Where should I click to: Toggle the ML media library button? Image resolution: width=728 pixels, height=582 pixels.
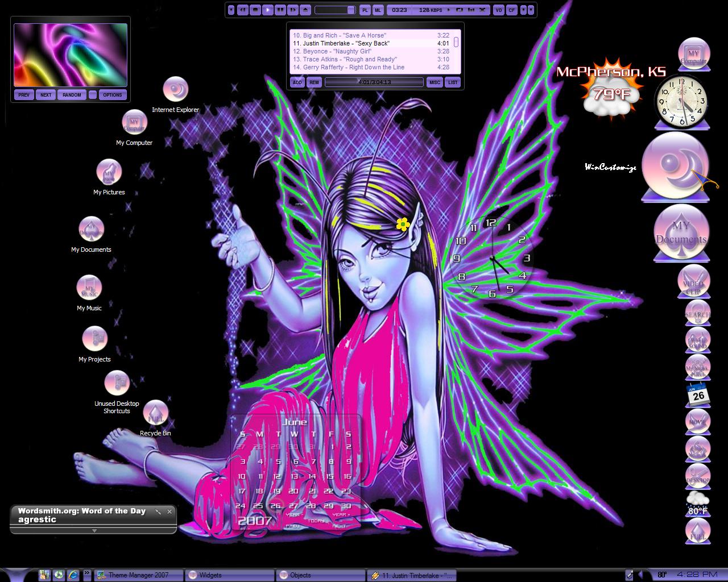click(378, 10)
